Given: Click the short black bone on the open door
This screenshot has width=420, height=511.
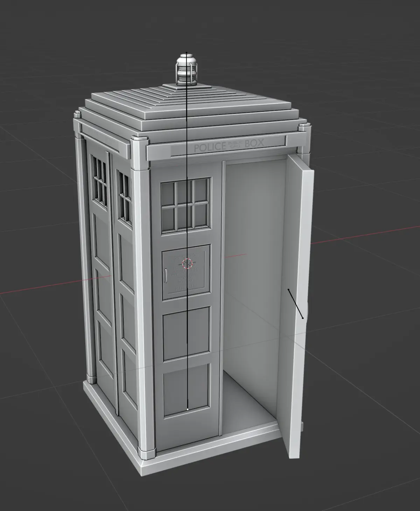Looking at the screenshot, I should point(295,304).
